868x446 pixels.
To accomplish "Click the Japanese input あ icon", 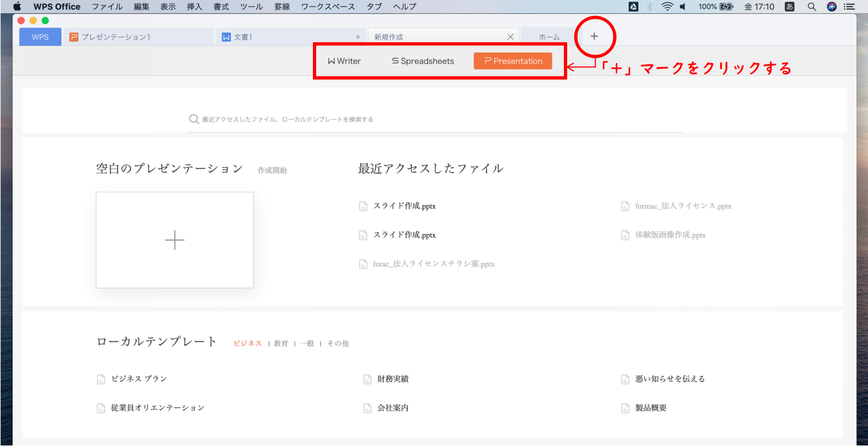I will pyautogui.click(x=790, y=7).
